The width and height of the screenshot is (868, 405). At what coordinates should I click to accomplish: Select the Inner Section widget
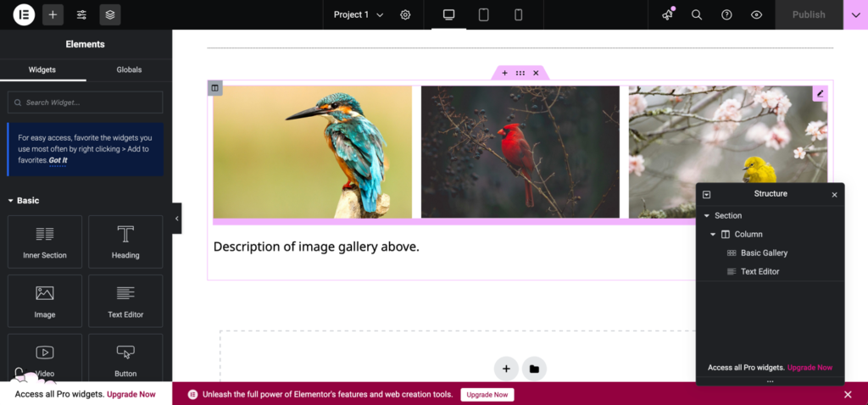(45, 241)
